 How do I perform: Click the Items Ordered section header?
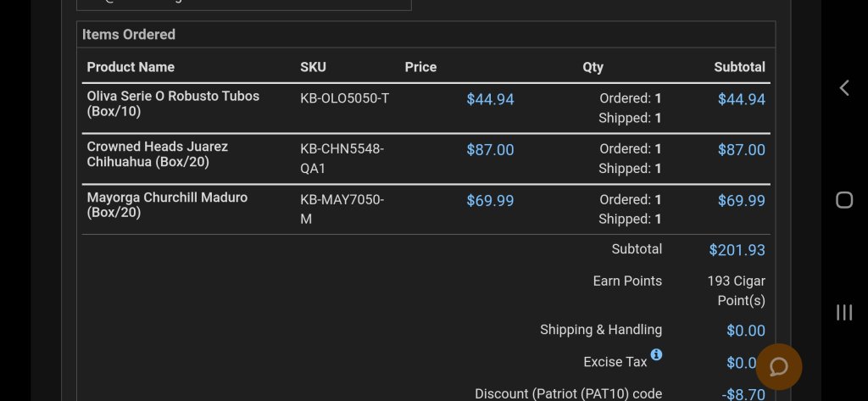129,35
